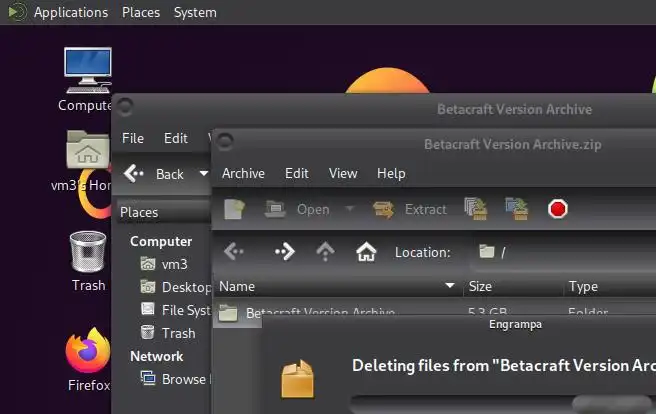Select Desktop in the Places sidebar
Image resolution: width=656 pixels, height=414 pixels.
pos(175,287)
